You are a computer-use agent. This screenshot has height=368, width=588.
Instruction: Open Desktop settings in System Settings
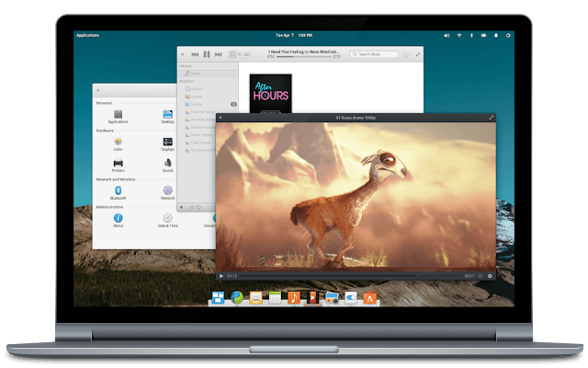pyautogui.click(x=167, y=117)
